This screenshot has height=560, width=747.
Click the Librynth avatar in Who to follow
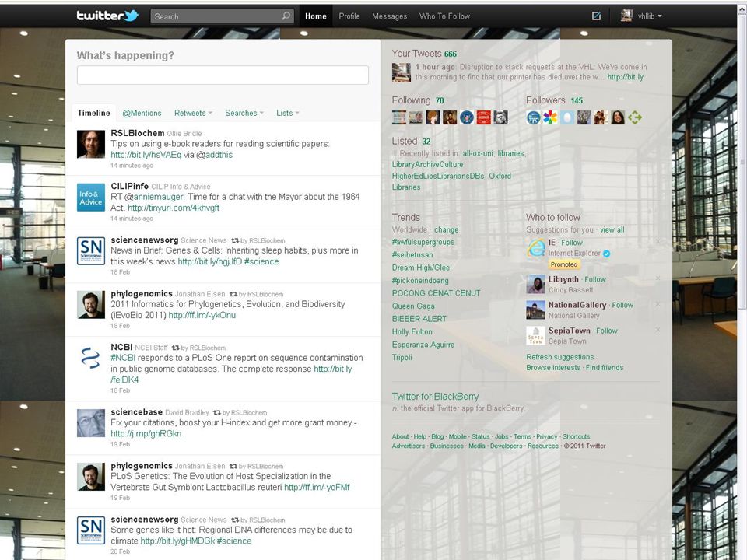coord(536,285)
